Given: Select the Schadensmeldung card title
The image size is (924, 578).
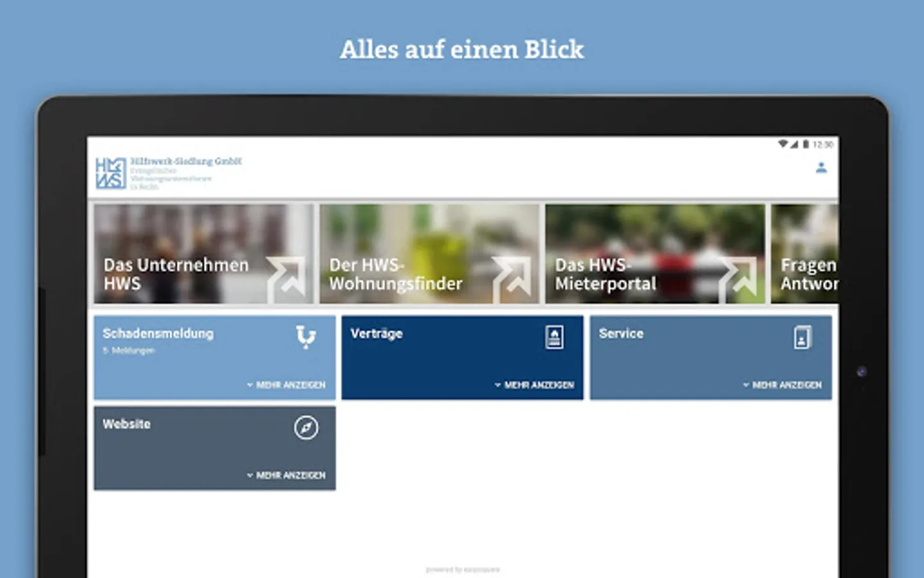Looking at the screenshot, I should (158, 333).
